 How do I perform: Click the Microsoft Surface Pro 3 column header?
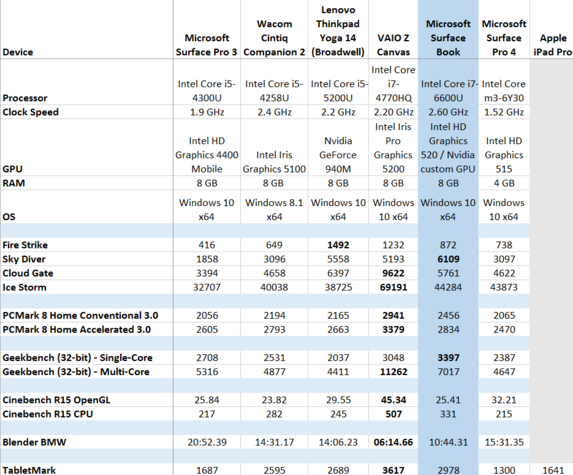click(206, 45)
